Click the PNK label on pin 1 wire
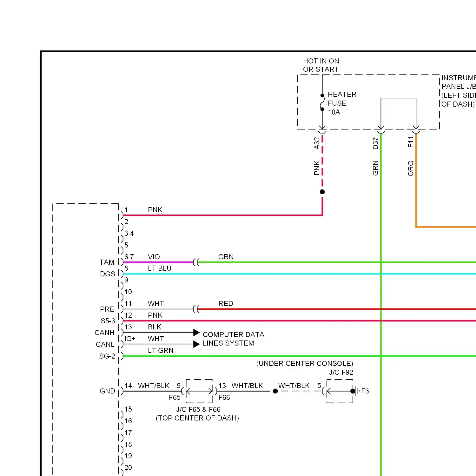The width and height of the screenshot is (476, 476). tap(155, 210)
